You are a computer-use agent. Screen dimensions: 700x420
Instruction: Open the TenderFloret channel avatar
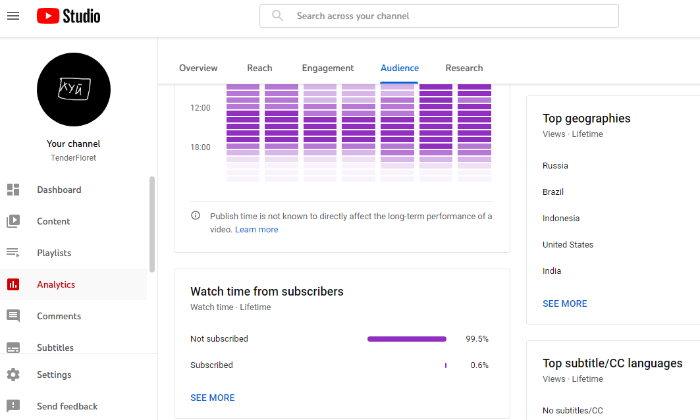click(74, 89)
